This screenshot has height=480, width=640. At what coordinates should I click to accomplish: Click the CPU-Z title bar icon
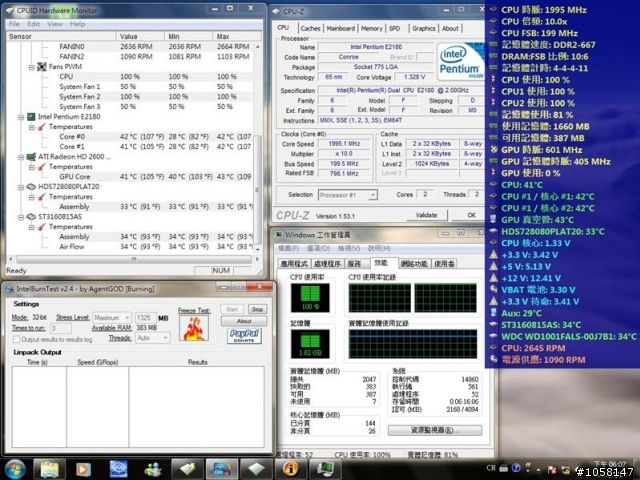[x=277, y=11]
